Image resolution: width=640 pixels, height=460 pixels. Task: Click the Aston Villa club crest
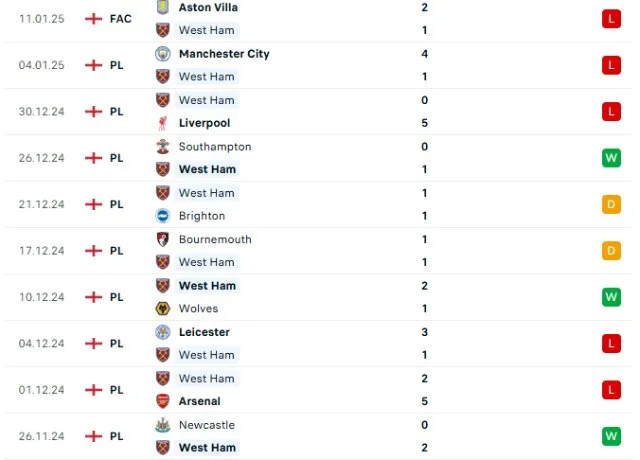[163, 7]
